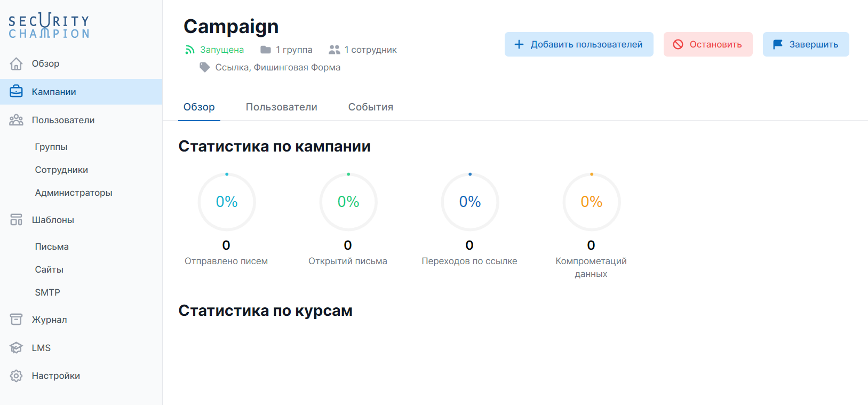Click the plus icon in Добавить пользователей
Screen dimensions: 868x405
tap(519, 44)
